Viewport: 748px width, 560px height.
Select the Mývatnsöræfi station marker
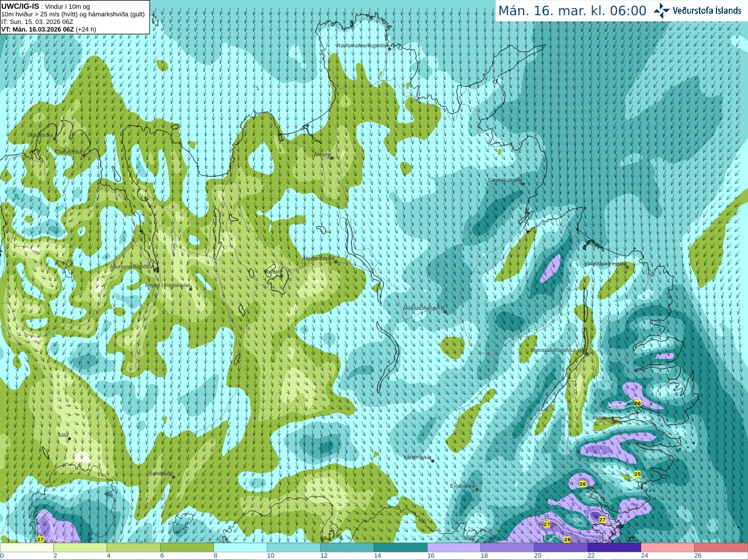[x=336, y=262]
